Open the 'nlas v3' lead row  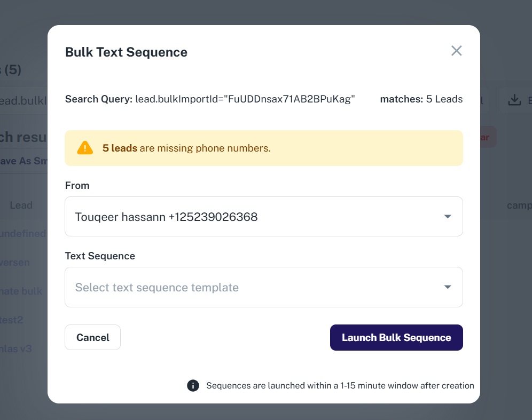click(x=16, y=349)
